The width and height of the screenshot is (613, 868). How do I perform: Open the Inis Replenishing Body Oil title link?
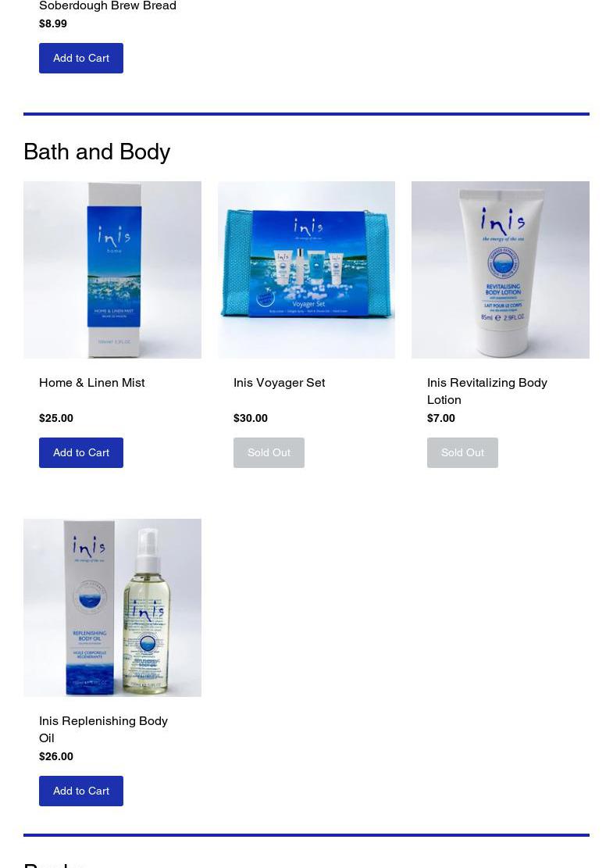[103, 729]
